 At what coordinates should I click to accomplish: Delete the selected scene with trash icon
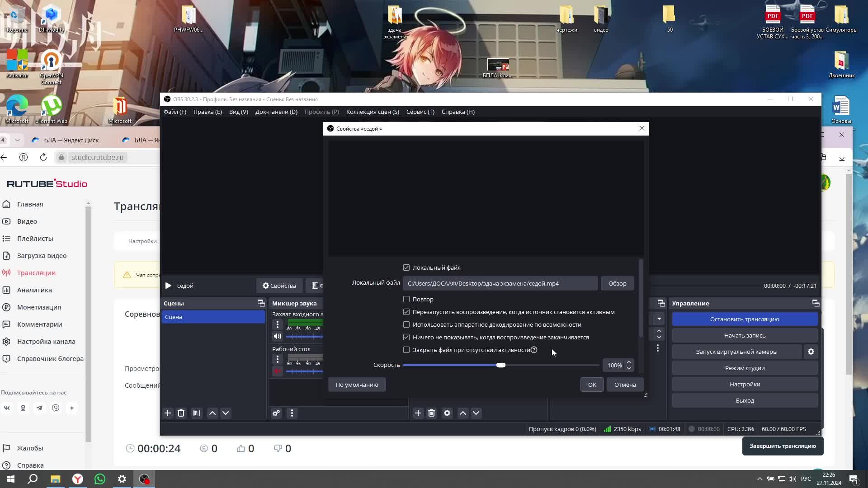(x=181, y=413)
